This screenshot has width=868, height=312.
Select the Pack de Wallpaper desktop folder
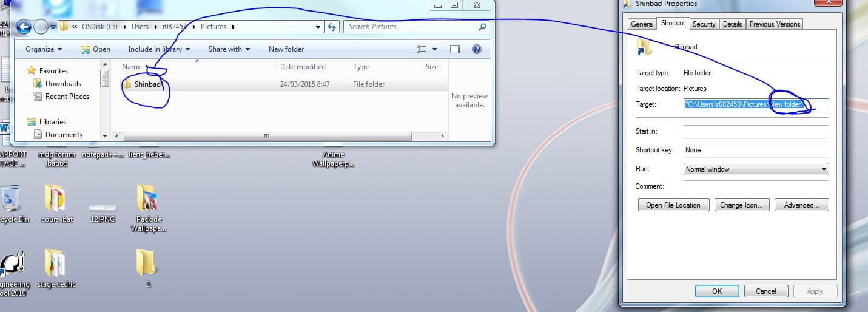149,208
